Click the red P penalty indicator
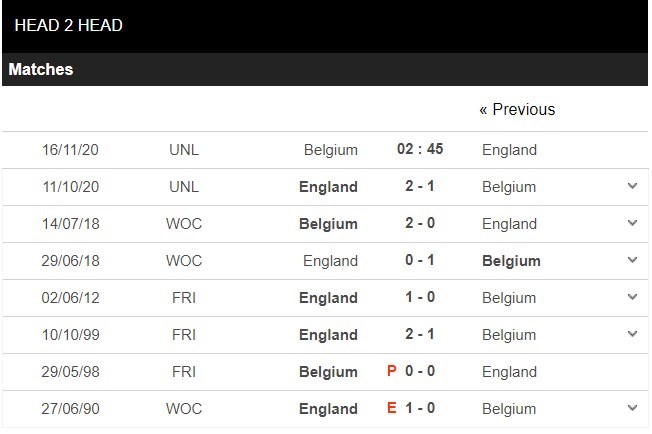This screenshot has width=652, height=434. tap(392, 372)
